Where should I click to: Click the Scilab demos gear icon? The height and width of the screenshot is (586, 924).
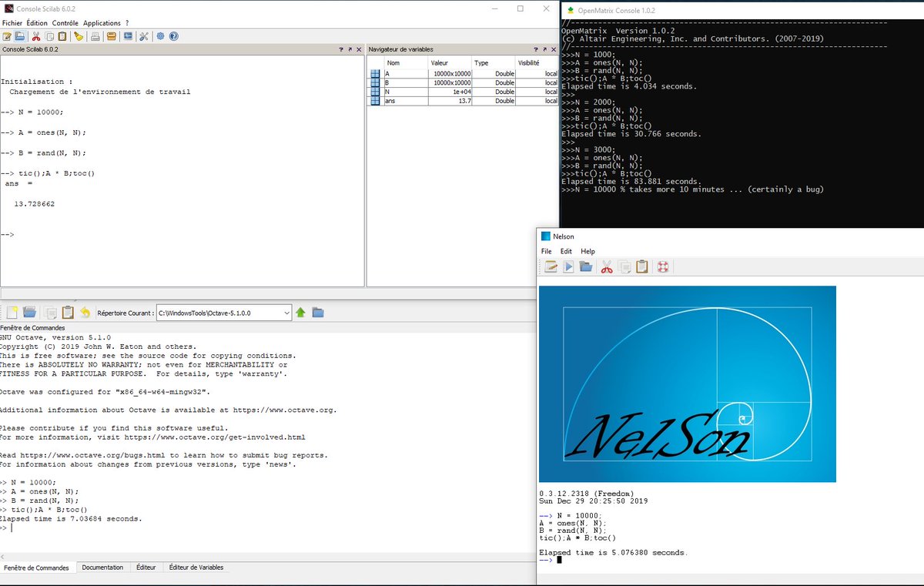coord(160,36)
